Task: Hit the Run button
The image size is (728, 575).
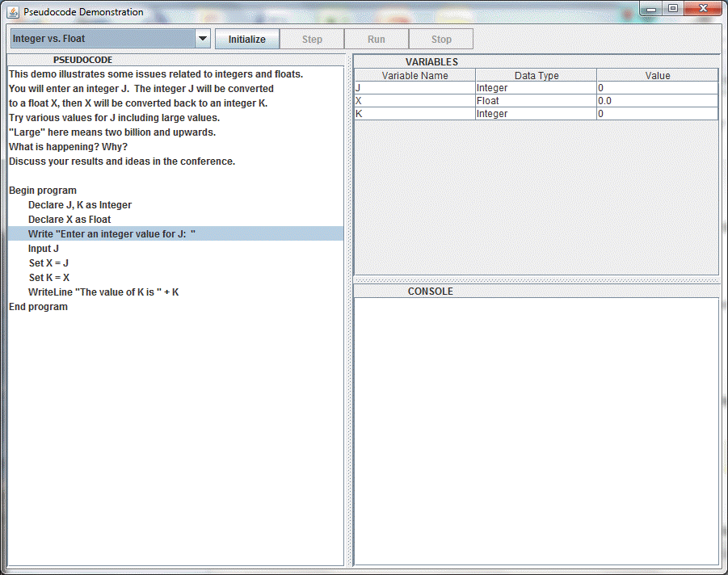Action: pyautogui.click(x=377, y=39)
